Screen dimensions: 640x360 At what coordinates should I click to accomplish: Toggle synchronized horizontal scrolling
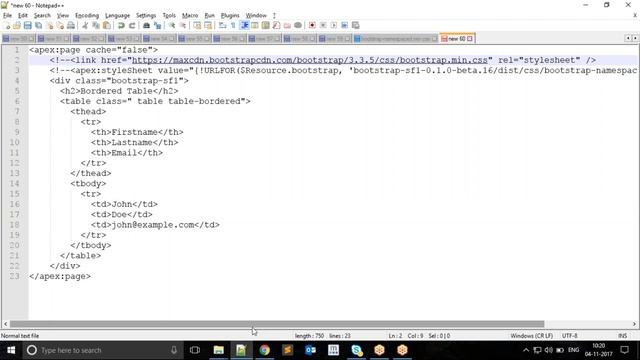click(x=208, y=25)
